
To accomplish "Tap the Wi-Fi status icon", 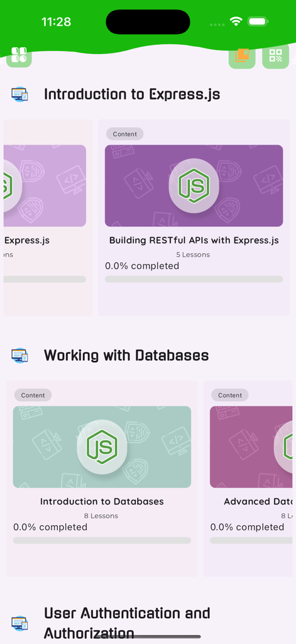I will (236, 21).
